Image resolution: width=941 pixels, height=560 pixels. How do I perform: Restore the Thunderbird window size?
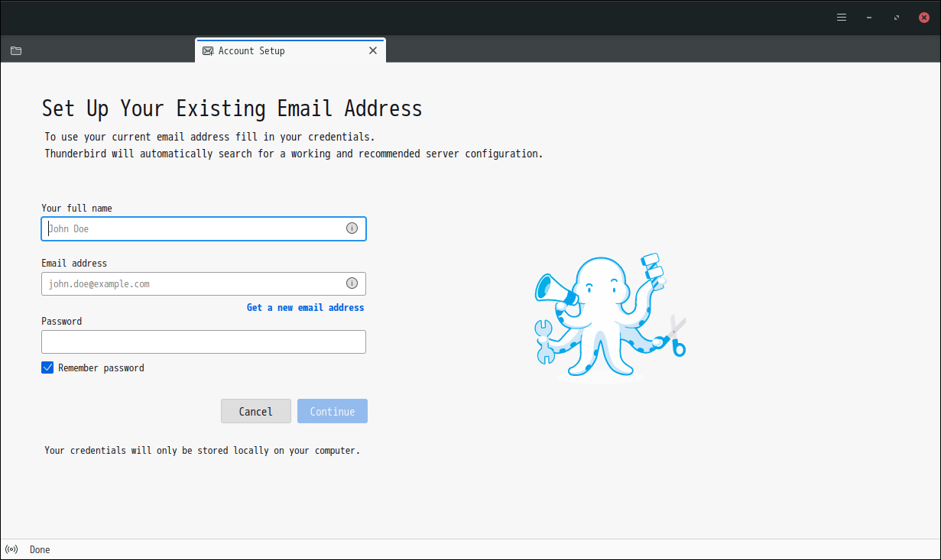(897, 18)
